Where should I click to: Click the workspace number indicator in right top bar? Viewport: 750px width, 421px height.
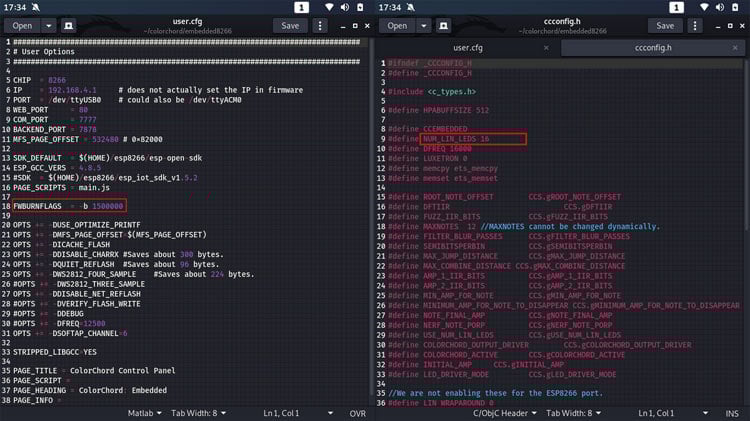[675, 7]
